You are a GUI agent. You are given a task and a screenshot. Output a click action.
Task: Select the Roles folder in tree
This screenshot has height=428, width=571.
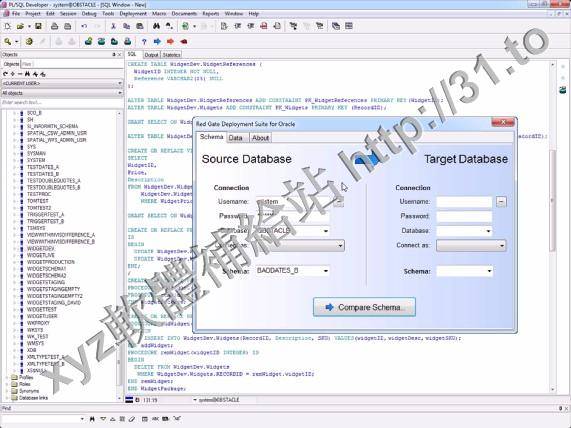(25, 384)
